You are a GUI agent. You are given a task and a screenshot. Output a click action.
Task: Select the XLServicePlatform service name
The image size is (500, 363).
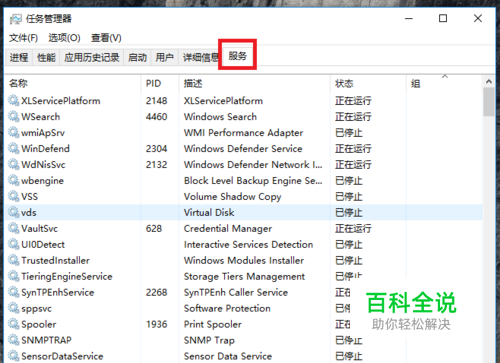pos(61,101)
